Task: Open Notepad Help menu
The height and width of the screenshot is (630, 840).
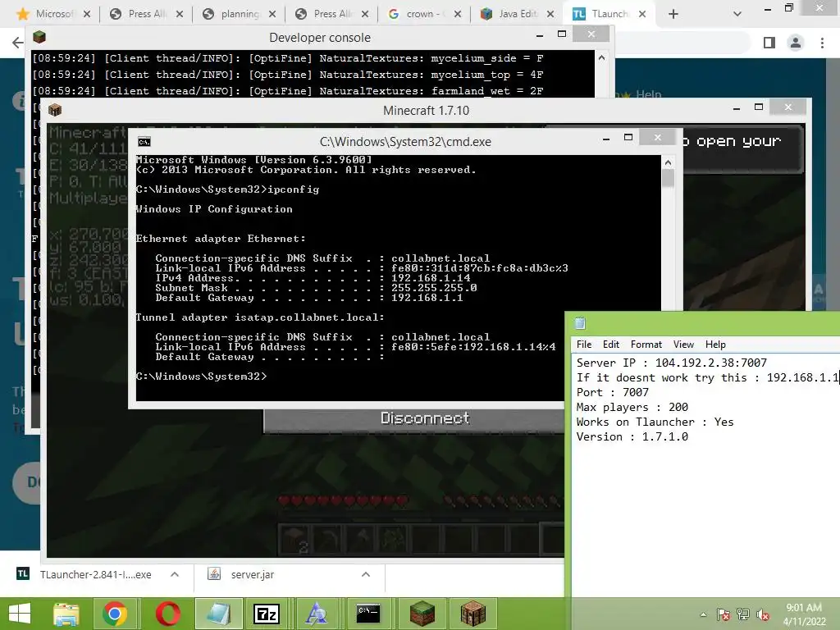Action: (x=715, y=345)
